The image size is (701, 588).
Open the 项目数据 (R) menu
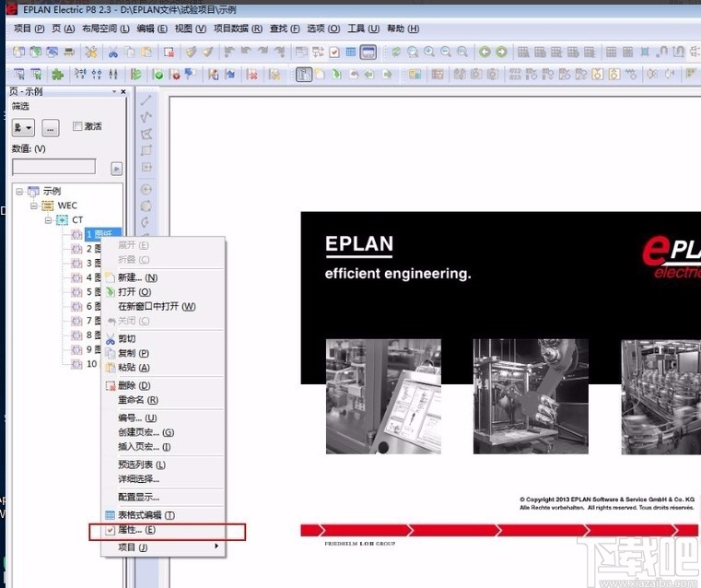(x=238, y=29)
